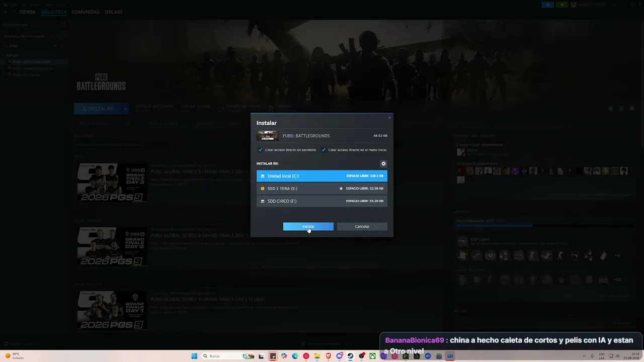Click the Cancelar button
644x362 pixels.
coord(362,226)
